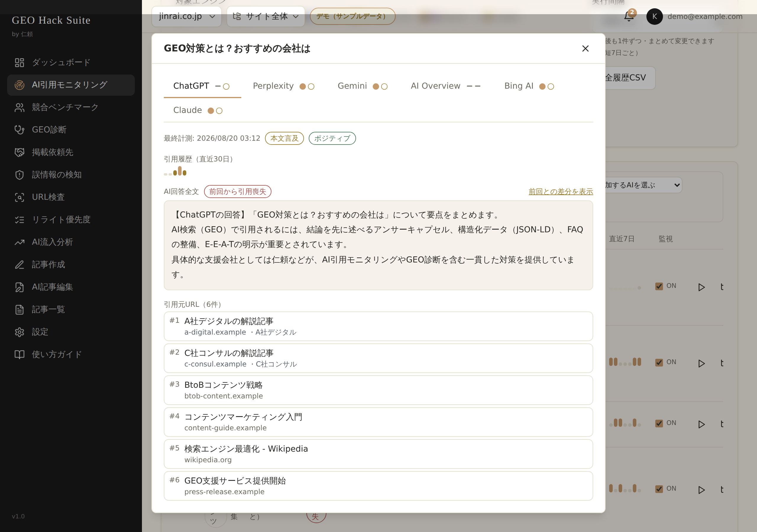Open #6 GEO支援サービス提供開始 source
The height and width of the screenshot is (532, 757).
378,486
